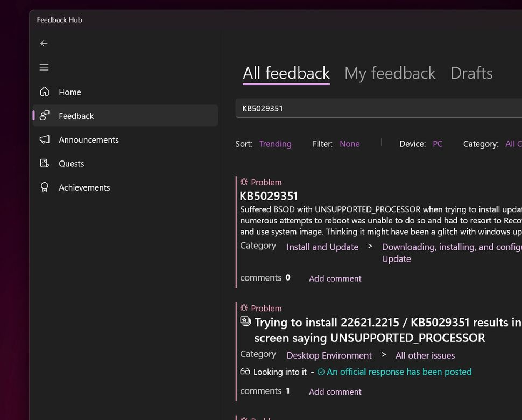Click the Announcements megaphone icon

tap(45, 139)
